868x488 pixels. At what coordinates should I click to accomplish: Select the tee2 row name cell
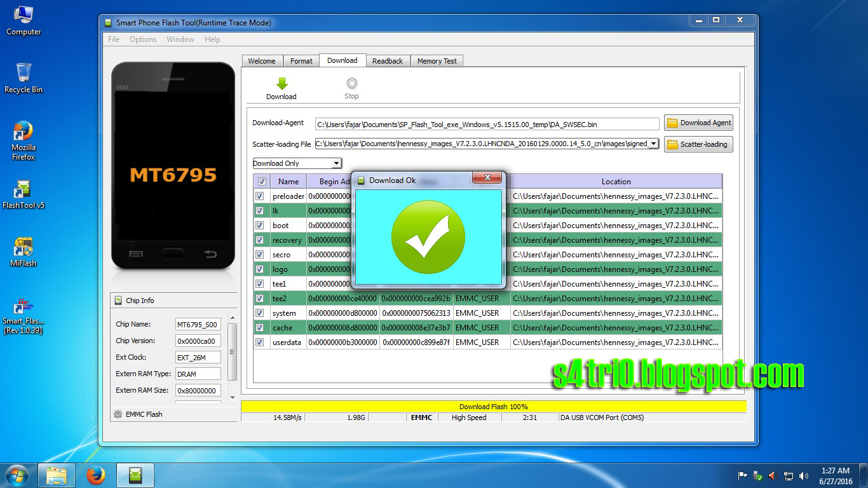(x=288, y=299)
